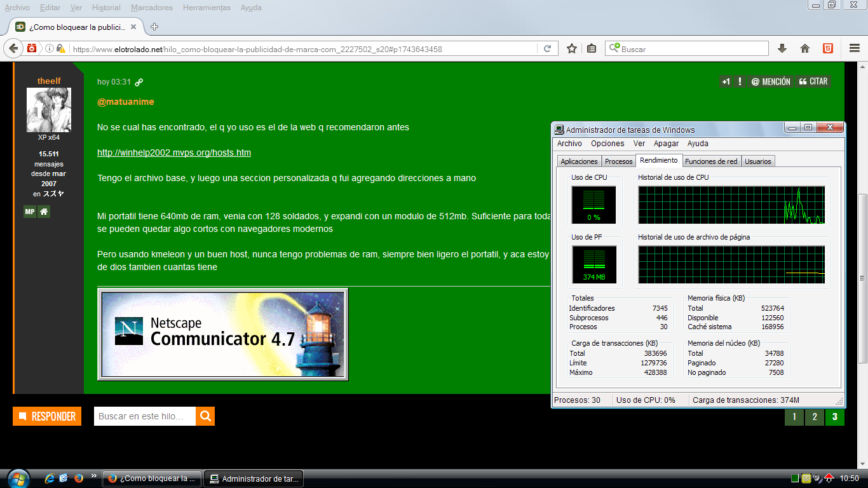
Task: Give the post a +1 vote
Action: point(726,81)
